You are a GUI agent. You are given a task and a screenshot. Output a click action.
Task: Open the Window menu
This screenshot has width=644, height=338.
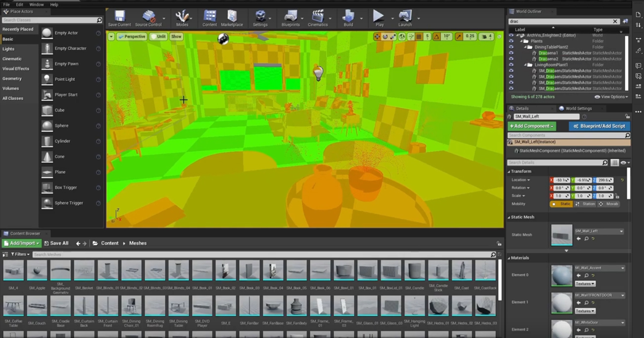[x=36, y=4]
